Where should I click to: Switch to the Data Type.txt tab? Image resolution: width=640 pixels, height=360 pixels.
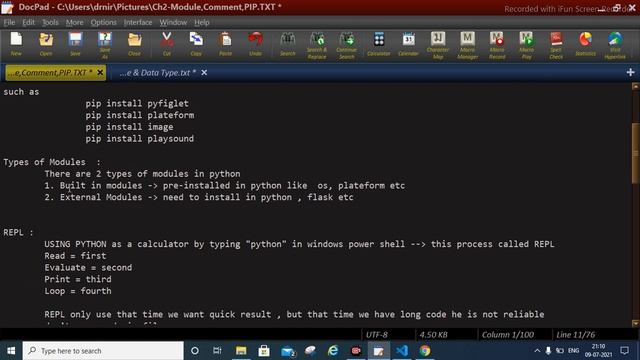pos(158,73)
